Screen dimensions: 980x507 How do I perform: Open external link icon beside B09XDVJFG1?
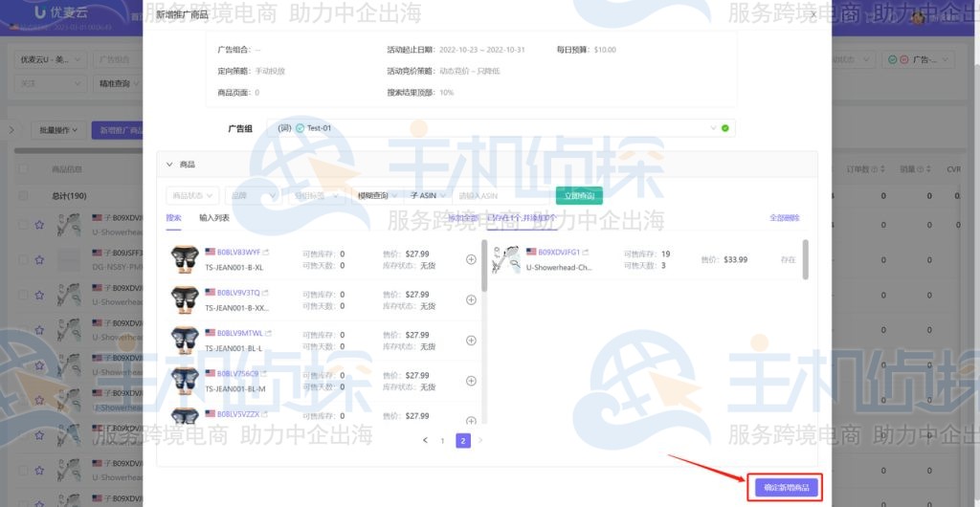(x=586, y=253)
